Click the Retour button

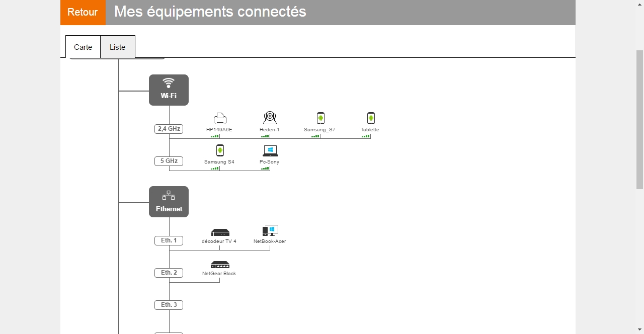83,12
